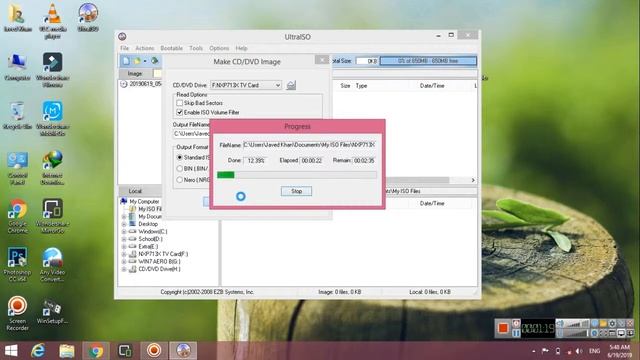The image size is (640, 360).
Task: Open VLC media player desktop icon
Action: tap(53, 20)
